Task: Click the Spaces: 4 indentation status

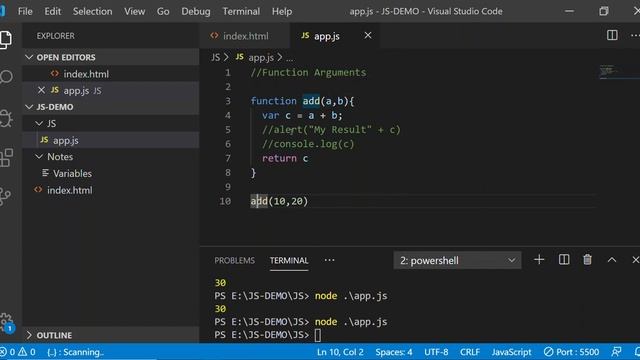Action: pyautogui.click(x=393, y=352)
